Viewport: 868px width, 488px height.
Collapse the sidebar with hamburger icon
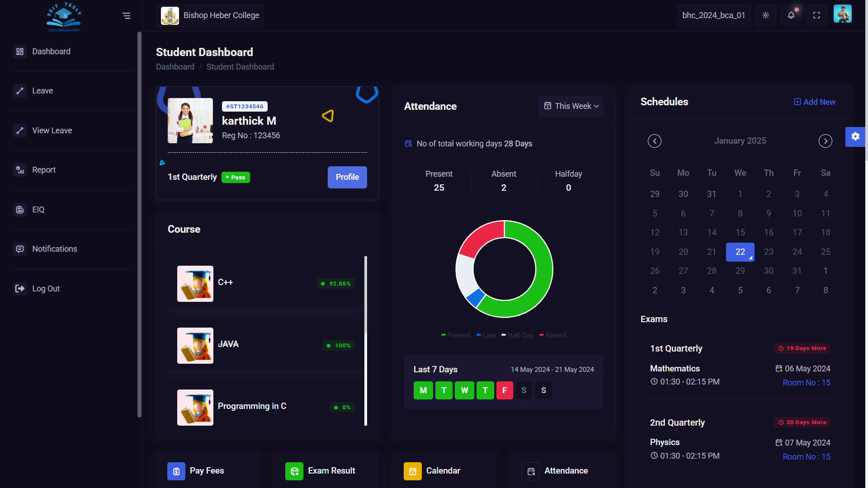[127, 16]
